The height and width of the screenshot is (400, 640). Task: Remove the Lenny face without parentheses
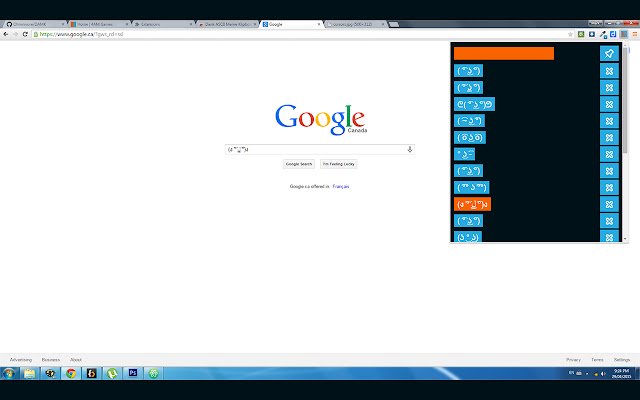pos(609,155)
